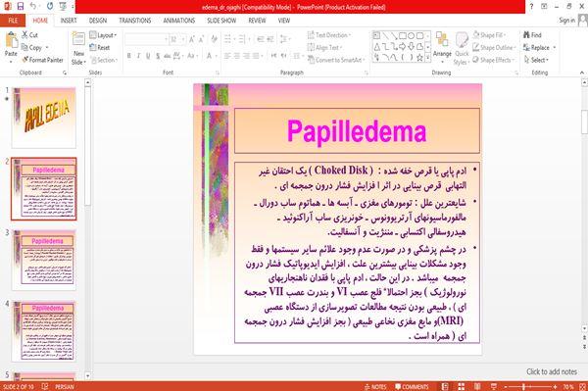
Task: Open Quick Styles gallery
Action: click(462, 49)
